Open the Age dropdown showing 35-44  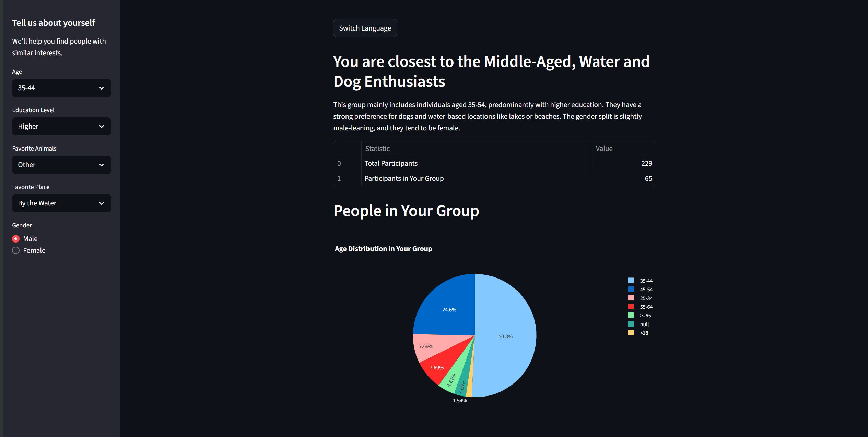click(61, 88)
